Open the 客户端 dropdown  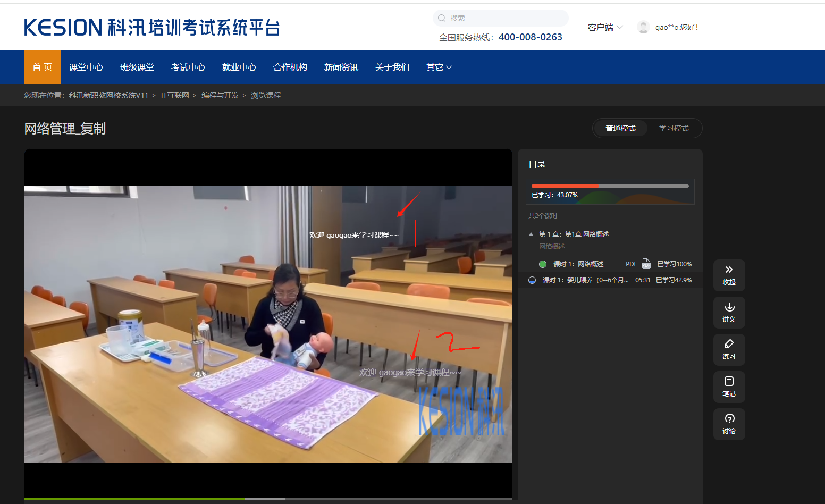(605, 27)
